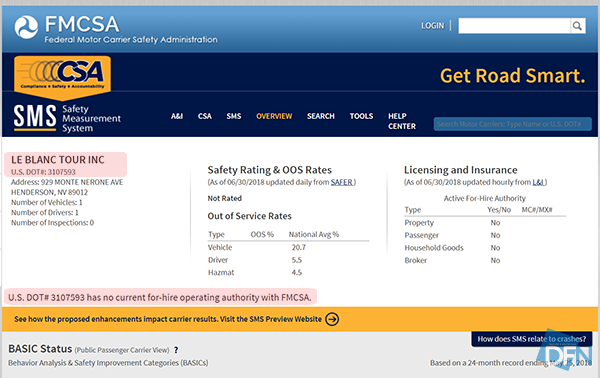Image resolution: width=600 pixels, height=378 pixels.
Task: Select the Broker authority row label
Action: pyautogui.click(x=416, y=261)
